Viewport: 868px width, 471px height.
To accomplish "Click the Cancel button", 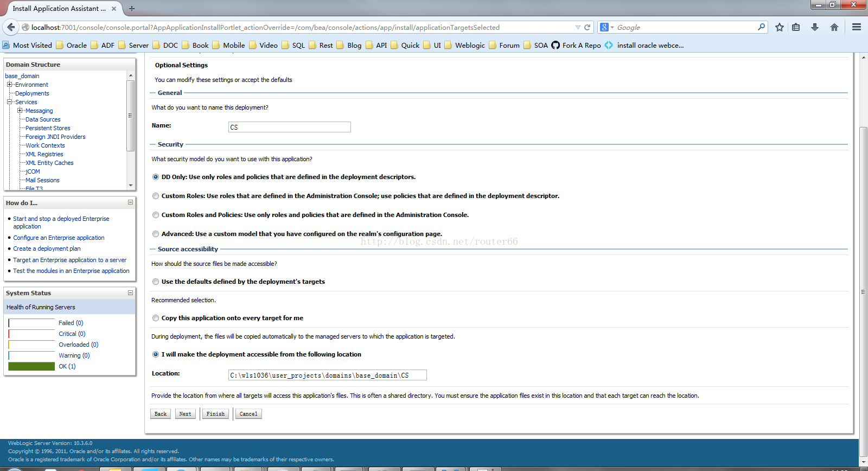I will coord(248,413).
